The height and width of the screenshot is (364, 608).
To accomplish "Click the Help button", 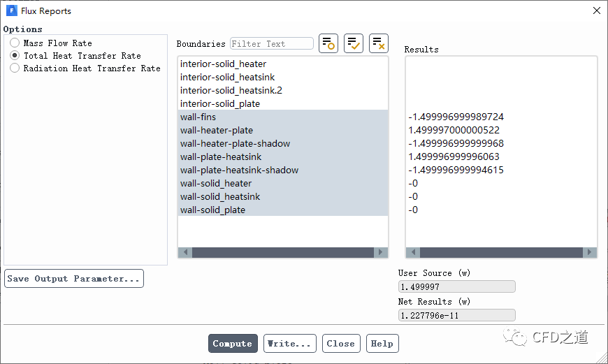I will pyautogui.click(x=382, y=344).
